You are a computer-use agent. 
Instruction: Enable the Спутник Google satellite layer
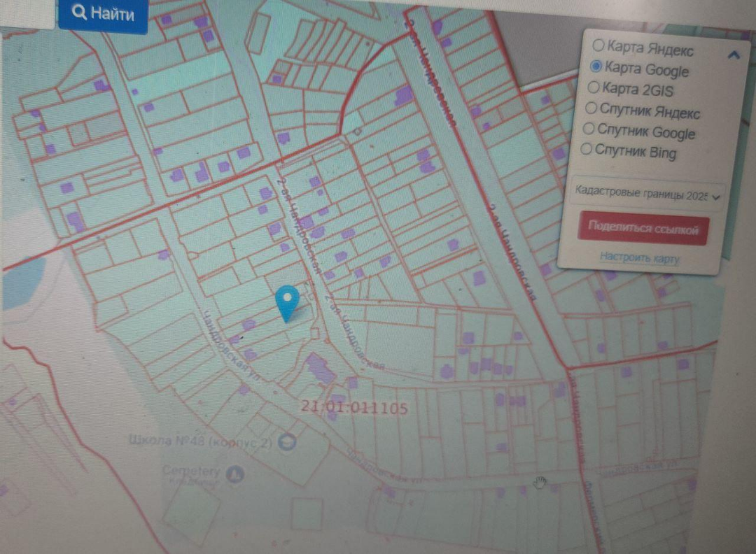click(588, 129)
